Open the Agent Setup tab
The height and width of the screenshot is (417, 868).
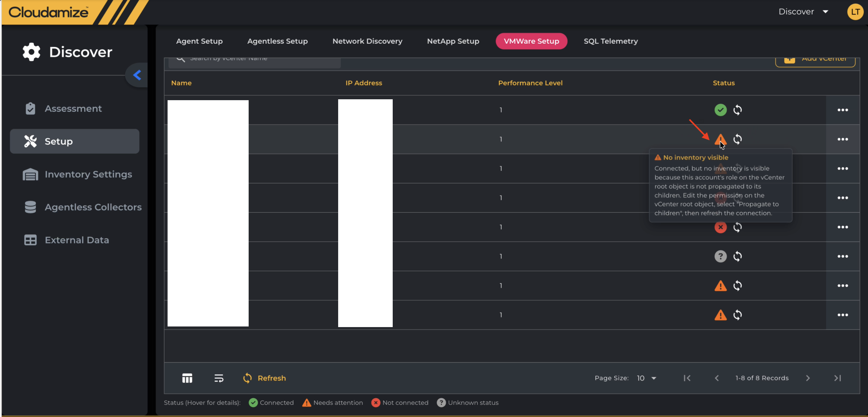point(199,41)
